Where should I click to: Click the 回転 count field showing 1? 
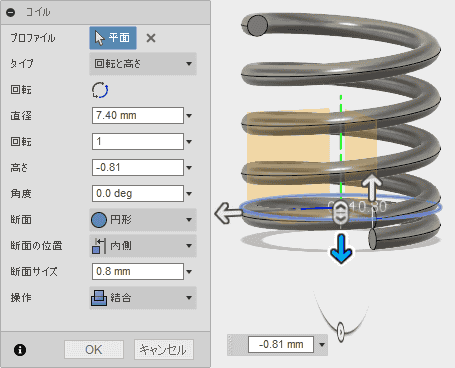point(138,142)
